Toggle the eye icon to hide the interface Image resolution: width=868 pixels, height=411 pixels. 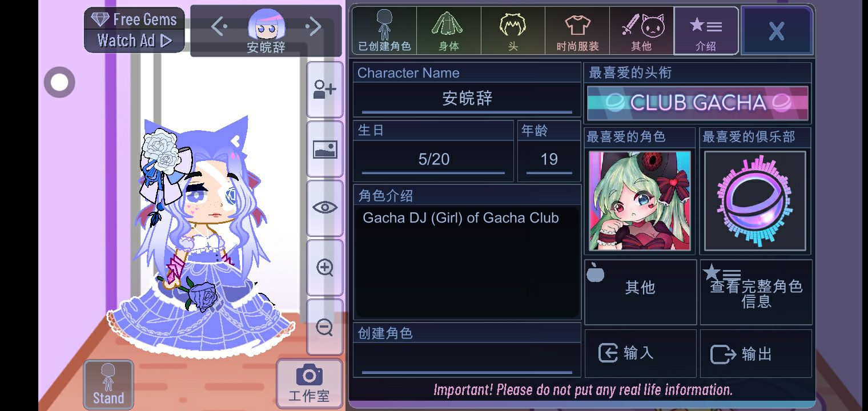pos(325,208)
